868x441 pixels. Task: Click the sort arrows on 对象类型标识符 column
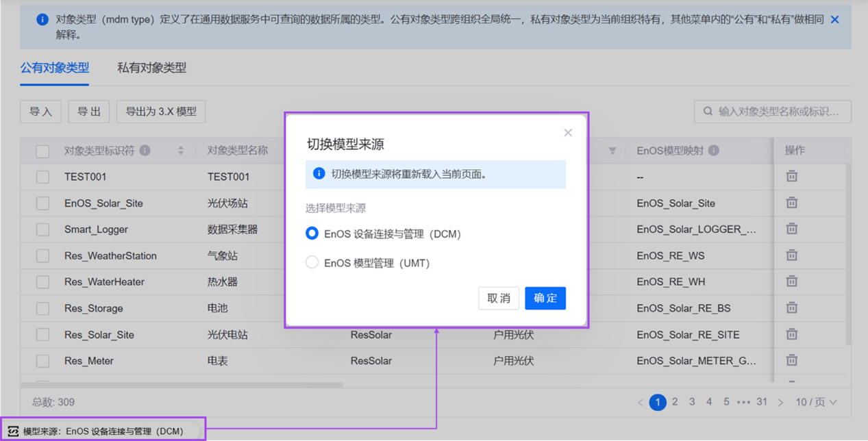[181, 151]
